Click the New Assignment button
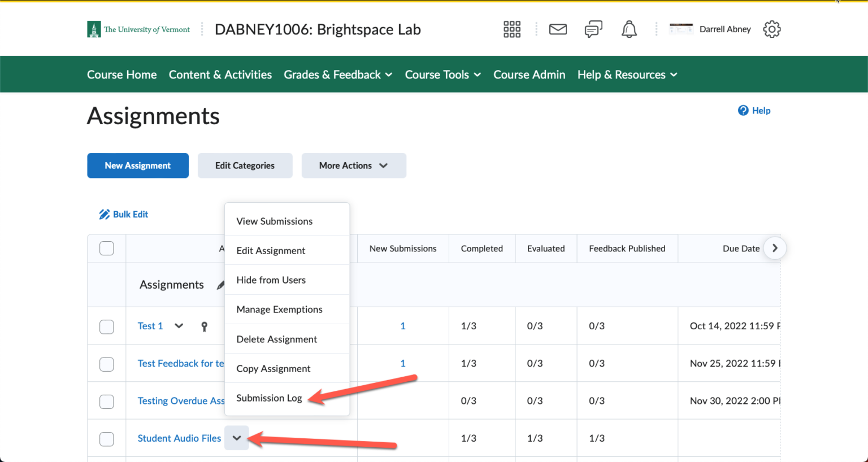868x462 pixels. 137,165
